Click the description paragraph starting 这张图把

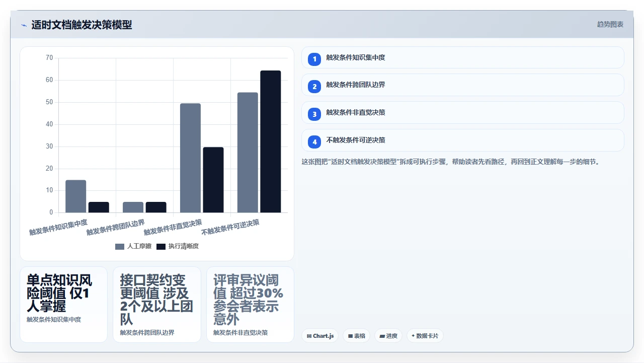450,162
